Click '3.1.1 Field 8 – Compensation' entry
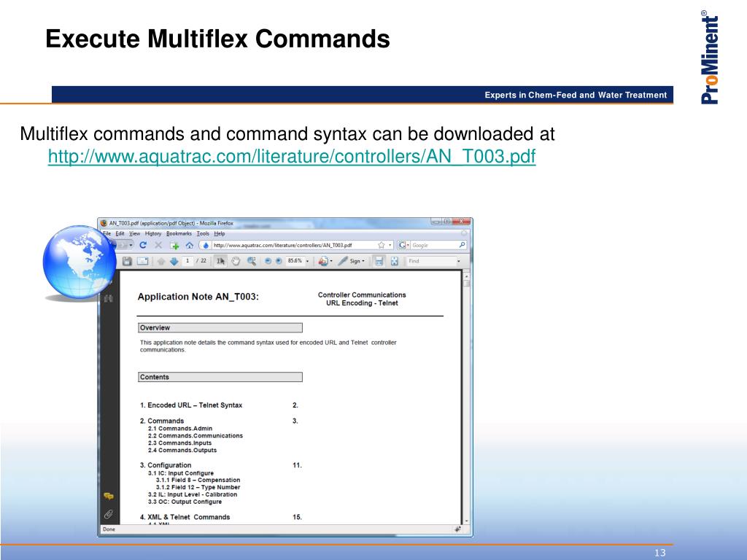747x560 pixels. pyautogui.click(x=198, y=480)
